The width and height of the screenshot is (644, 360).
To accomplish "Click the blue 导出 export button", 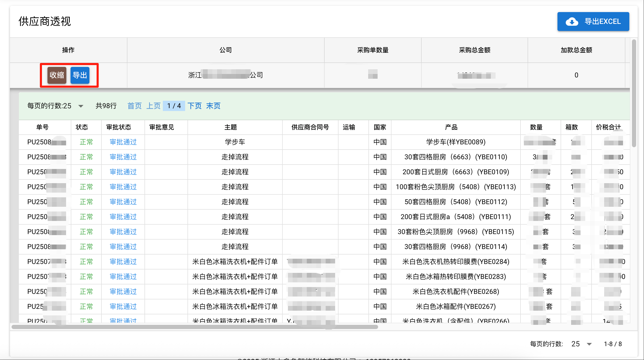I will (x=80, y=75).
